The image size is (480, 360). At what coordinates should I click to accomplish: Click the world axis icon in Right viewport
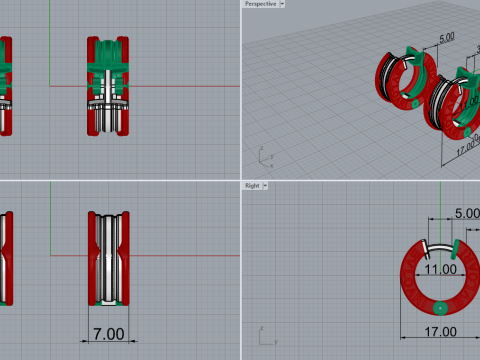click(x=268, y=336)
